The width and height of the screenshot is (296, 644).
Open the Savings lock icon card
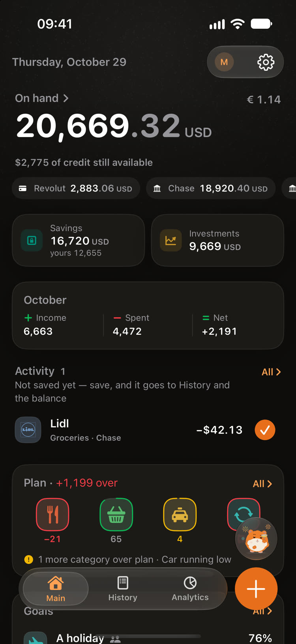pyautogui.click(x=78, y=240)
